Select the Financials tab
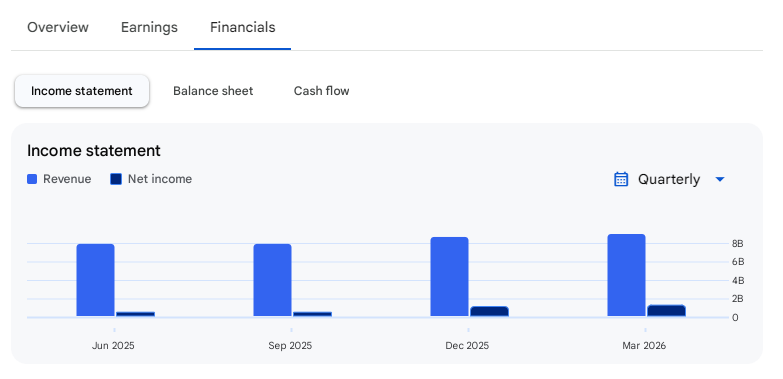 tap(243, 27)
